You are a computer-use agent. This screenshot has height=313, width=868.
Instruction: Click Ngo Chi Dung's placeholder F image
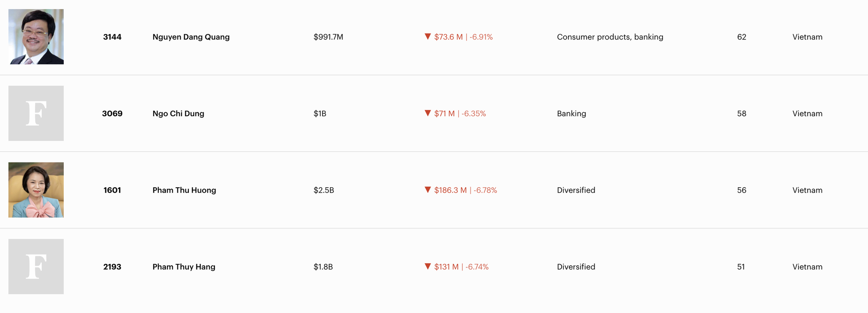tap(36, 113)
